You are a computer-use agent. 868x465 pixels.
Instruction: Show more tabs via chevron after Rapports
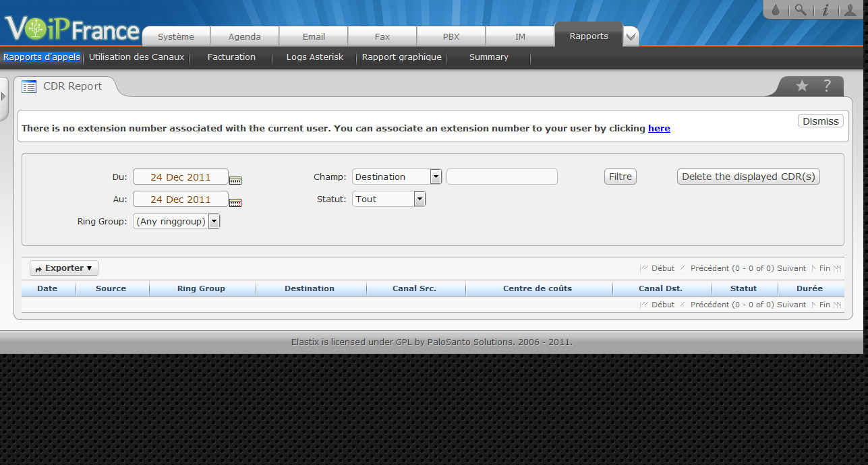[x=631, y=37]
